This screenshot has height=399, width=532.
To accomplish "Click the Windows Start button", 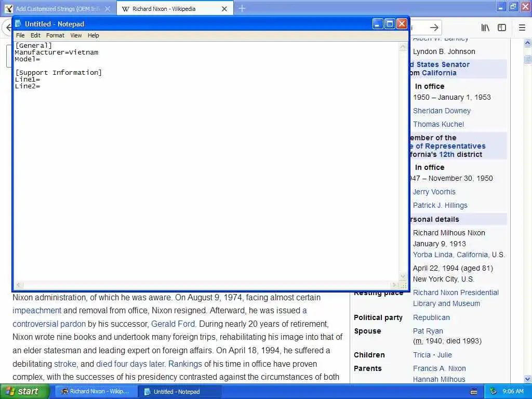I will coord(24,392).
